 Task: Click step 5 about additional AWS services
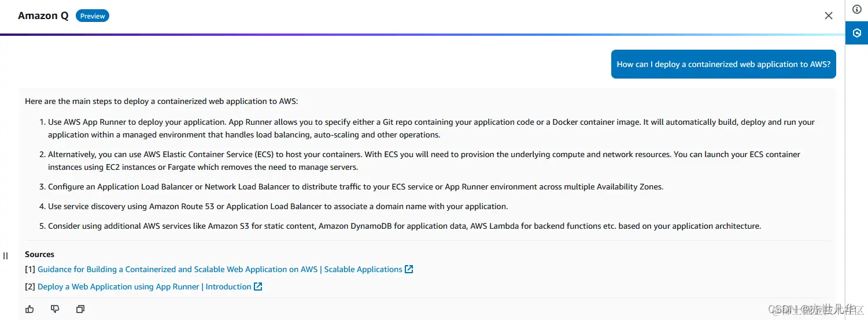[x=404, y=226]
